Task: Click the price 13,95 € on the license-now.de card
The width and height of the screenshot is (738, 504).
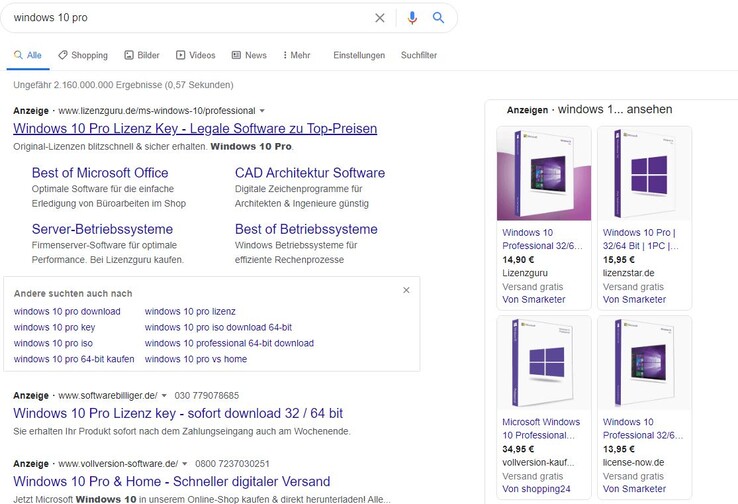Action: coord(619,449)
